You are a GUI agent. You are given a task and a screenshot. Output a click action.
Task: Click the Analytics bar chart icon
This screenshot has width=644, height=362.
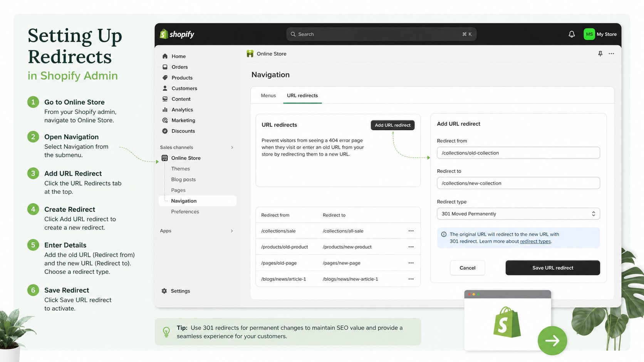pyautogui.click(x=165, y=110)
